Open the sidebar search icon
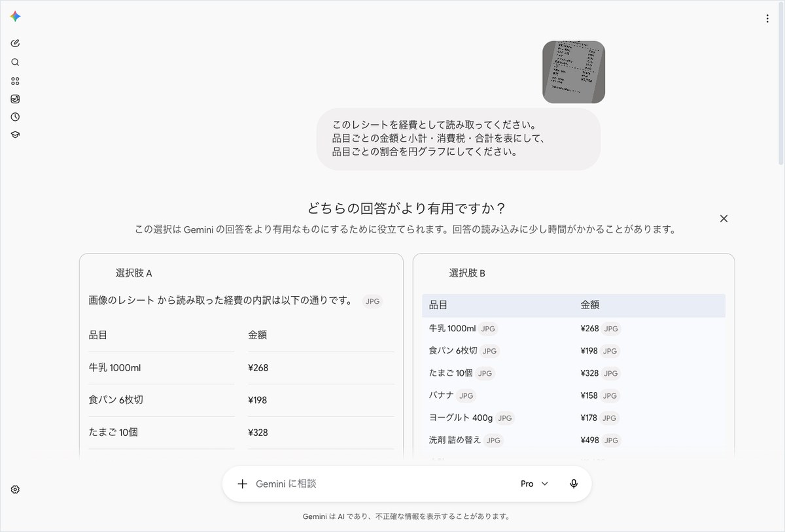This screenshot has height=532, width=785. [15, 63]
